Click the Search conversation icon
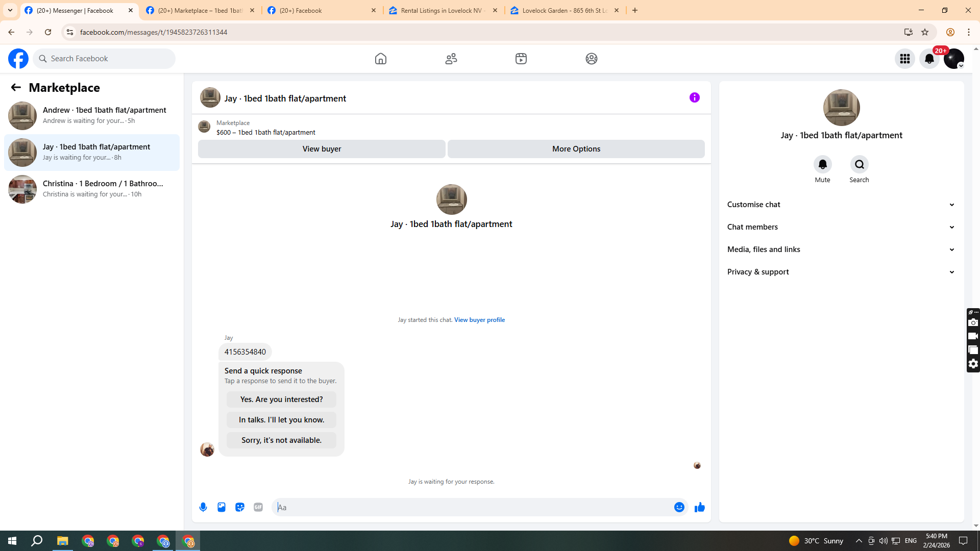This screenshot has height=551, width=980. coord(859,165)
